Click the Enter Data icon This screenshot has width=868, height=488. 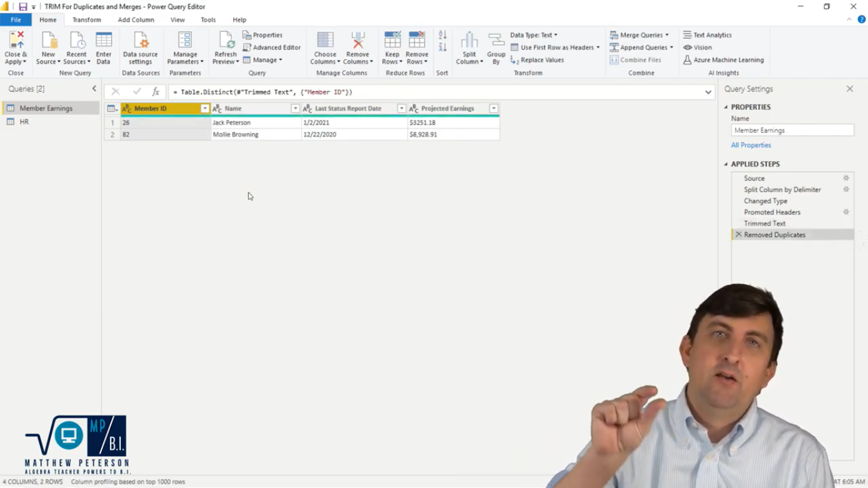tap(104, 41)
